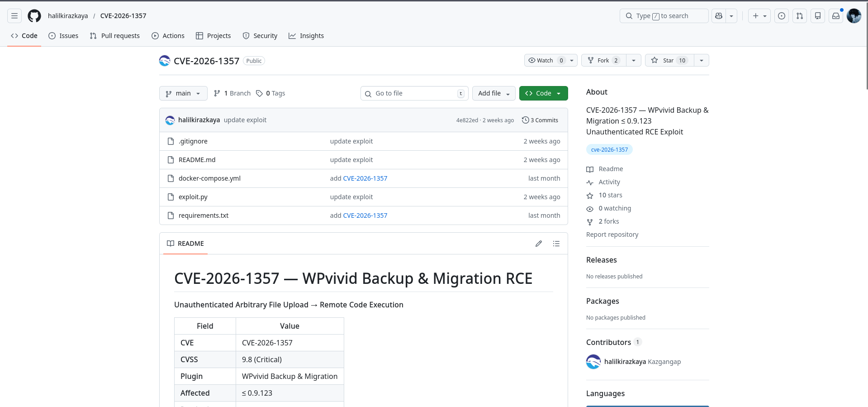Open halilkirazkaya author name in commit bar
Viewport: 868px width, 407px height.
(199, 120)
